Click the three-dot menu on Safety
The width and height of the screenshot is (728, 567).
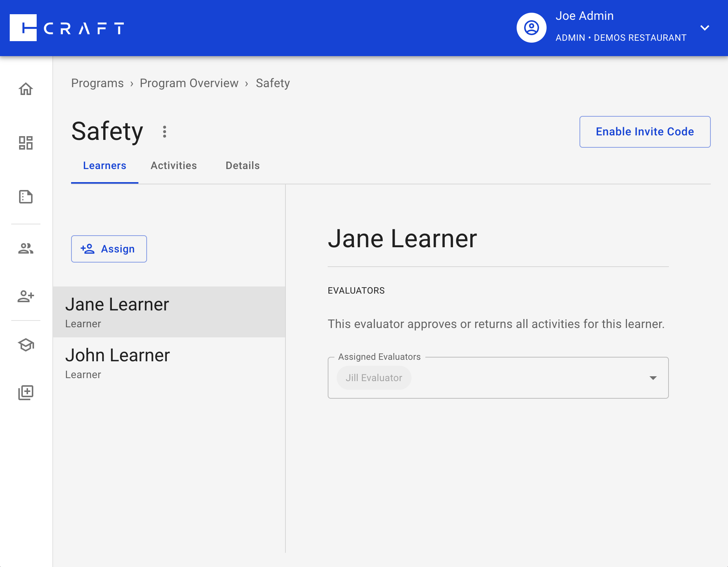pyautogui.click(x=164, y=131)
